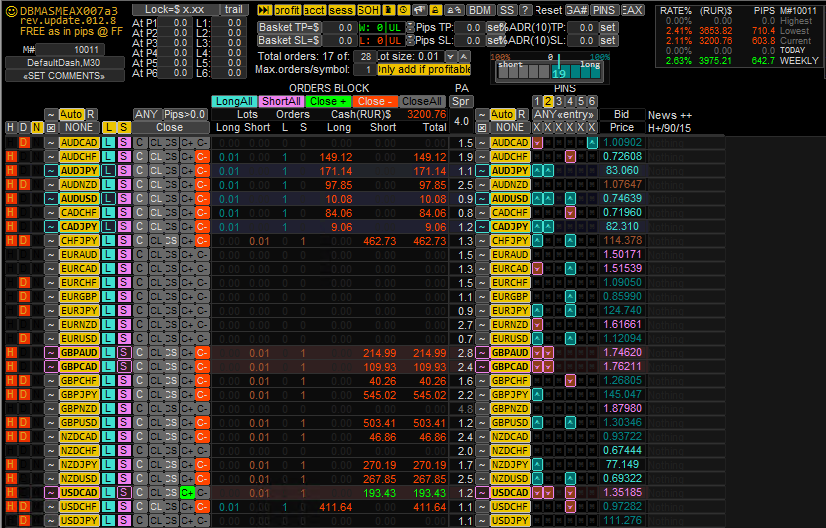Click the Spr button under PA
This screenshot has width=826, height=528.
461,101
